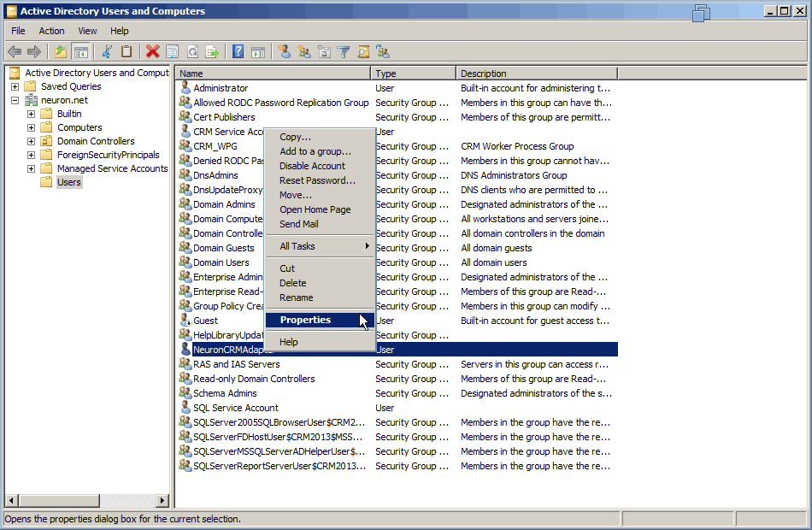Sort the list by the Name column header
Screen dimensions: 812x530
273,73
